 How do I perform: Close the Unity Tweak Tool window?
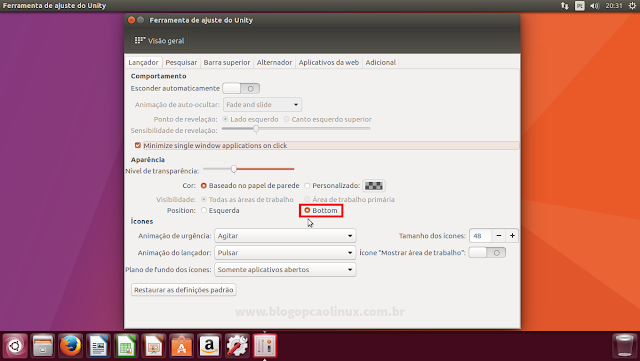tap(131, 20)
